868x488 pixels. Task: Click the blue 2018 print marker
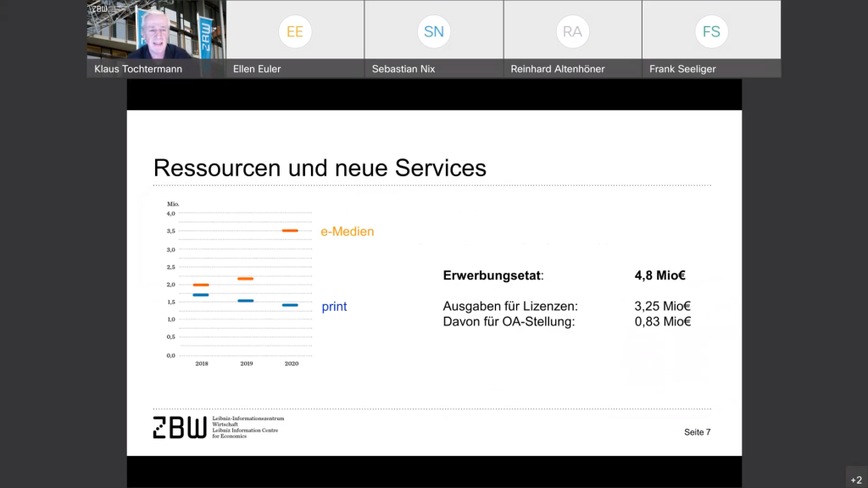(201, 295)
